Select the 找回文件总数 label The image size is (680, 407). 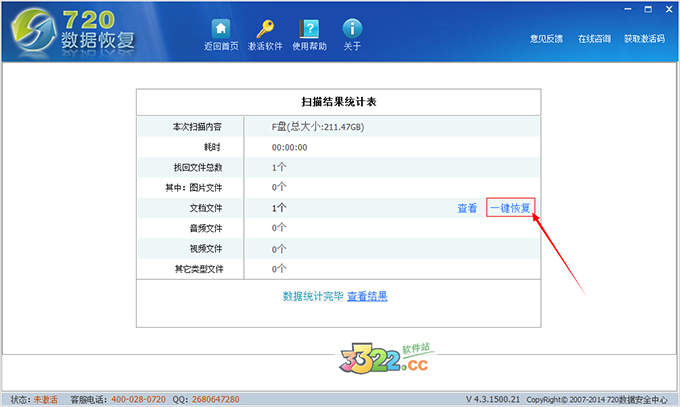(198, 167)
